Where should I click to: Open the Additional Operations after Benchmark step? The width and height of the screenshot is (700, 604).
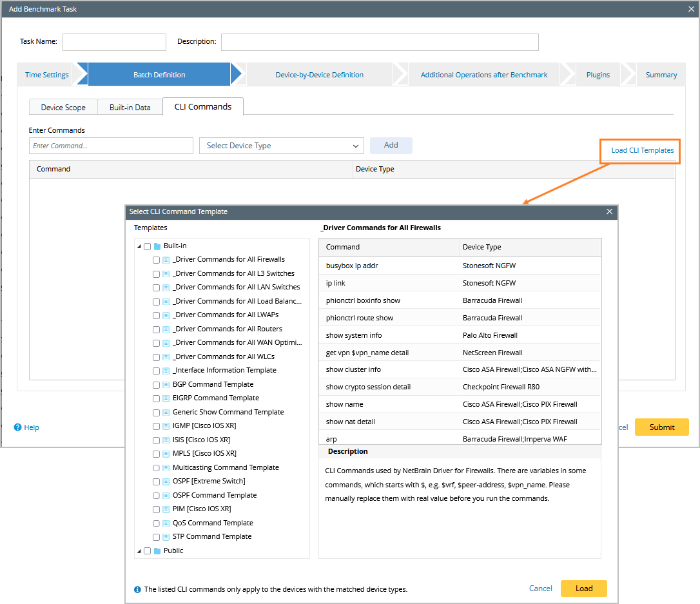click(x=483, y=74)
